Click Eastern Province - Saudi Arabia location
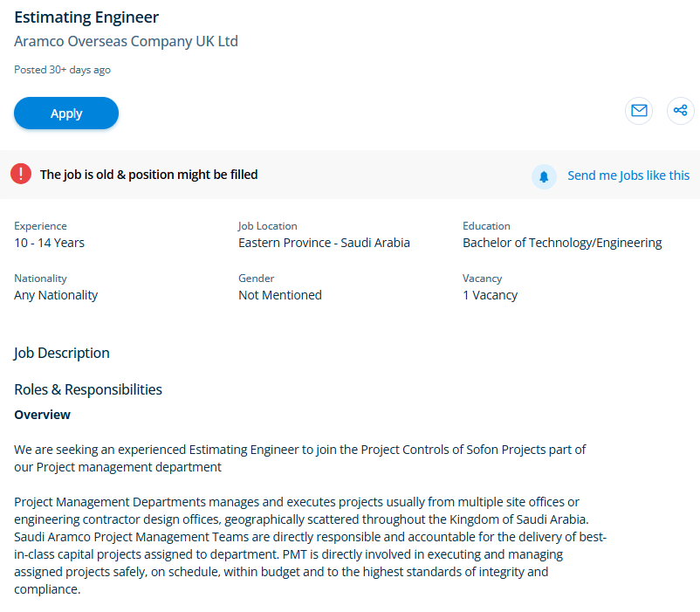This screenshot has width=700, height=612. click(324, 243)
